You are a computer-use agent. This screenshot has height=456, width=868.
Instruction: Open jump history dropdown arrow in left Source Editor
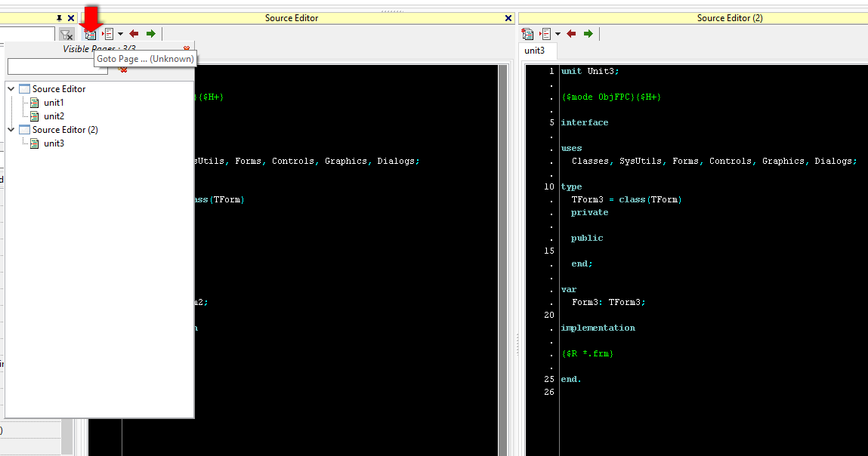[x=120, y=34]
